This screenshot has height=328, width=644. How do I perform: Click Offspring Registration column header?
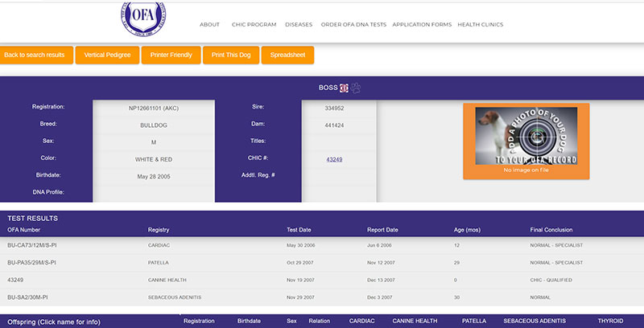pos(199,321)
